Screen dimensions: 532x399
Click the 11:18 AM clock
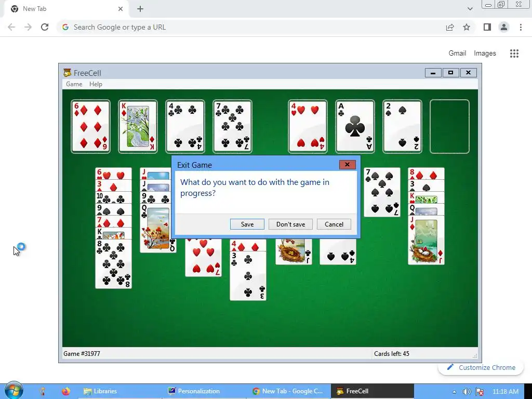(505, 392)
